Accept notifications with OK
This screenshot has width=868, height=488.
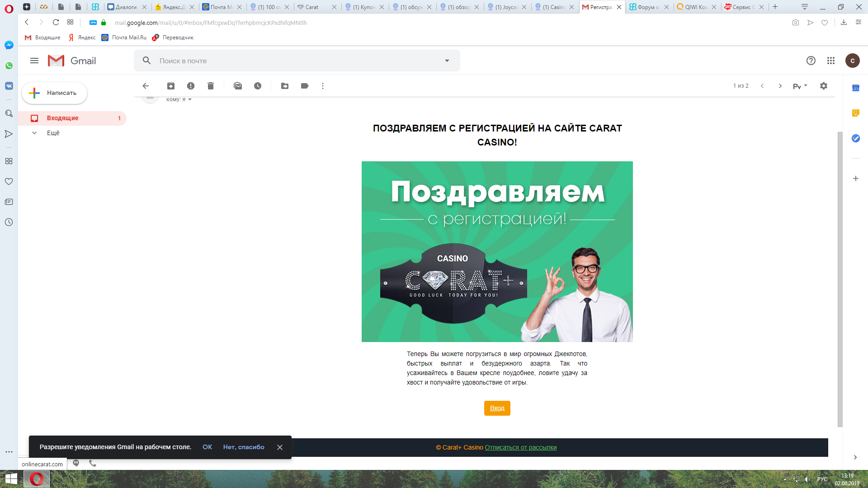point(208,447)
